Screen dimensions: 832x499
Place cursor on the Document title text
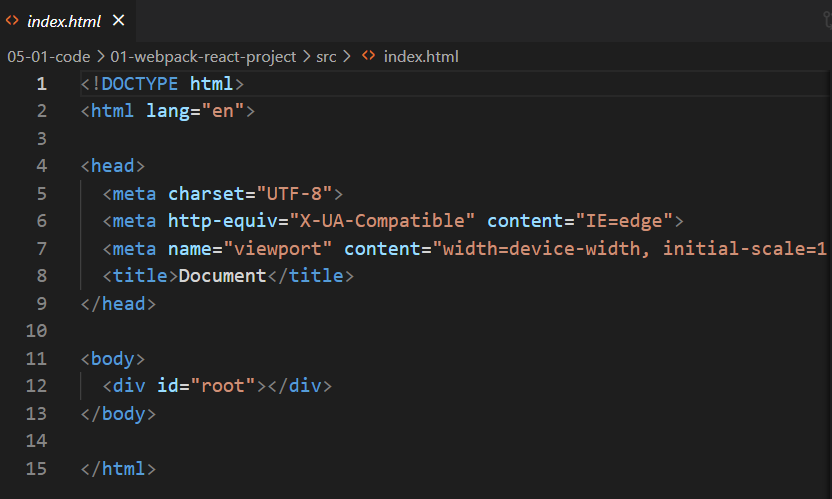tap(222, 276)
